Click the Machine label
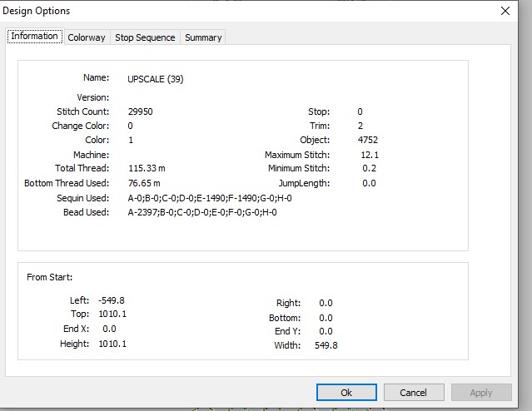 pyautogui.click(x=92, y=155)
